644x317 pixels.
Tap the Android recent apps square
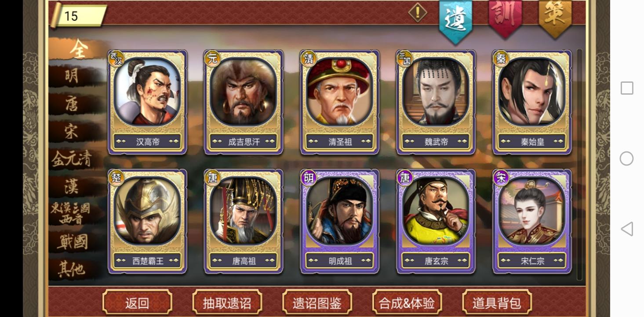tap(627, 88)
